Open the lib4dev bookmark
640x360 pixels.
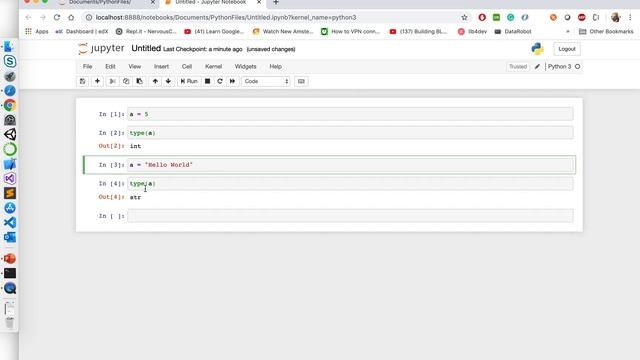tap(472, 31)
